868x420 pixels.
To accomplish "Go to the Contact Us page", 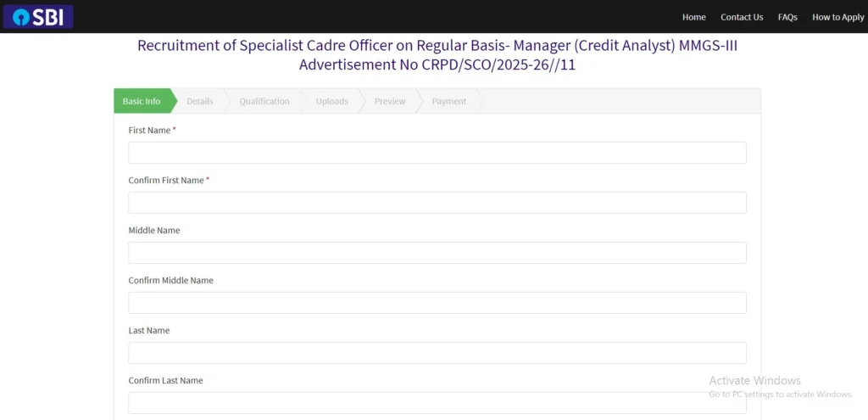I will tap(742, 17).
